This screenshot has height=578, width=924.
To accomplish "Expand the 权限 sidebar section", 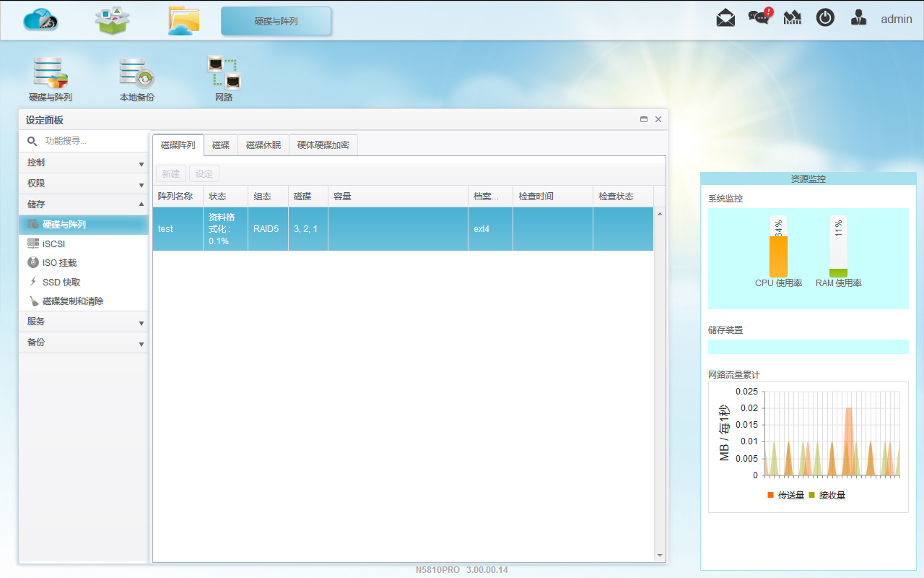I will [84, 184].
